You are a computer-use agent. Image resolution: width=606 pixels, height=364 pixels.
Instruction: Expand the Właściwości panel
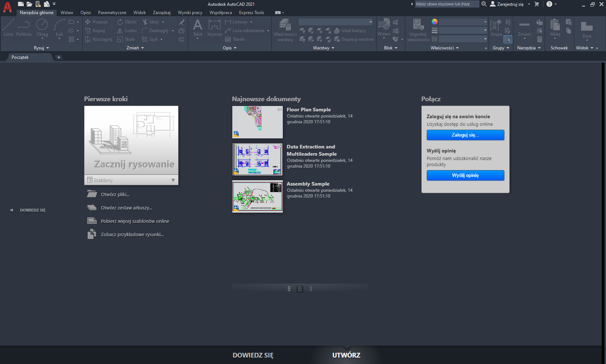pos(445,48)
